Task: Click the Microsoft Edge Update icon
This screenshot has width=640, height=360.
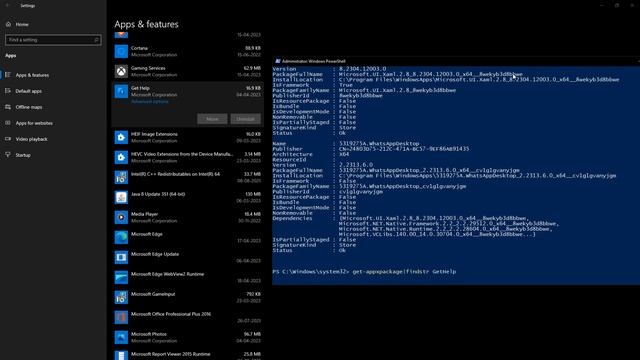Action: point(121,258)
